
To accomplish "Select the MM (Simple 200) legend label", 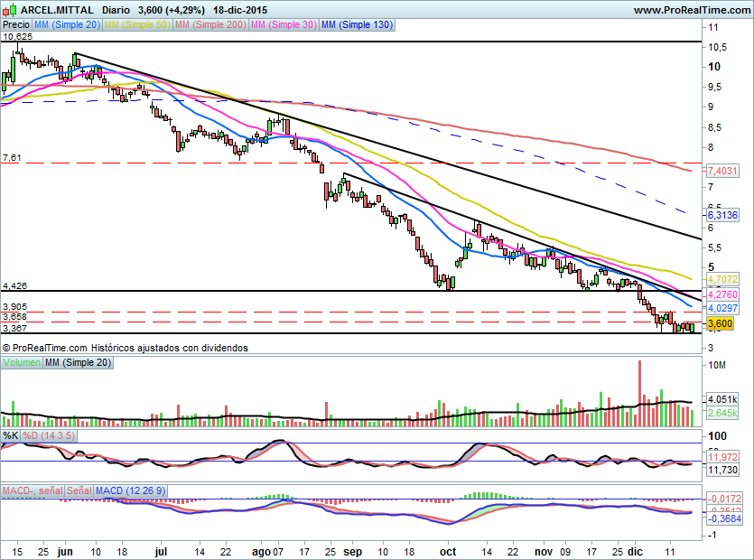I will (210, 24).
